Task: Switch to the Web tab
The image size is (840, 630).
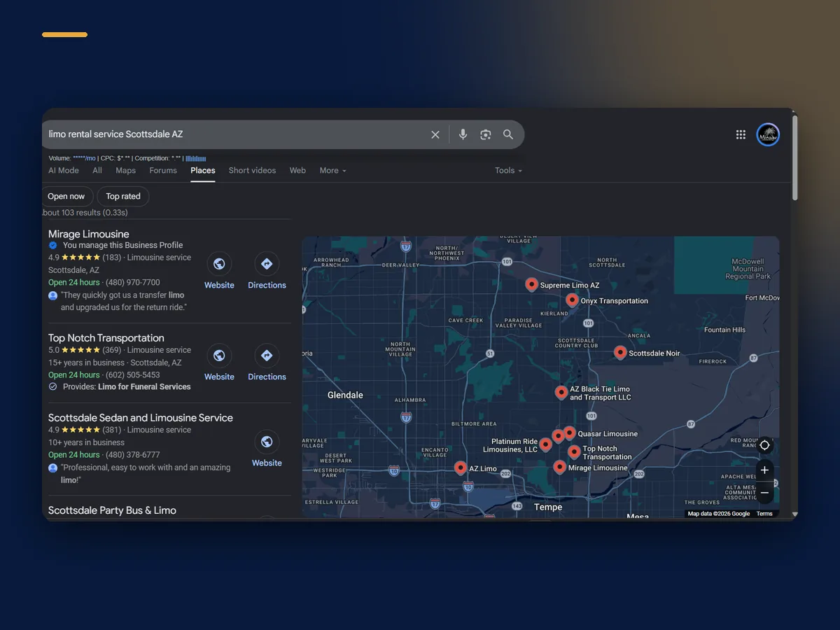Action: [297, 171]
